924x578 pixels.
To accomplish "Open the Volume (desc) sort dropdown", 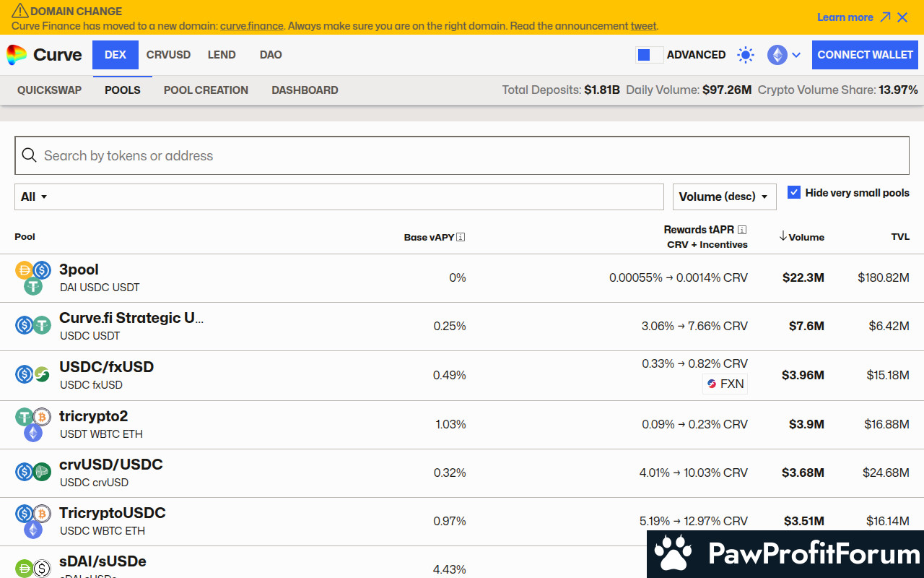I will [x=724, y=197].
